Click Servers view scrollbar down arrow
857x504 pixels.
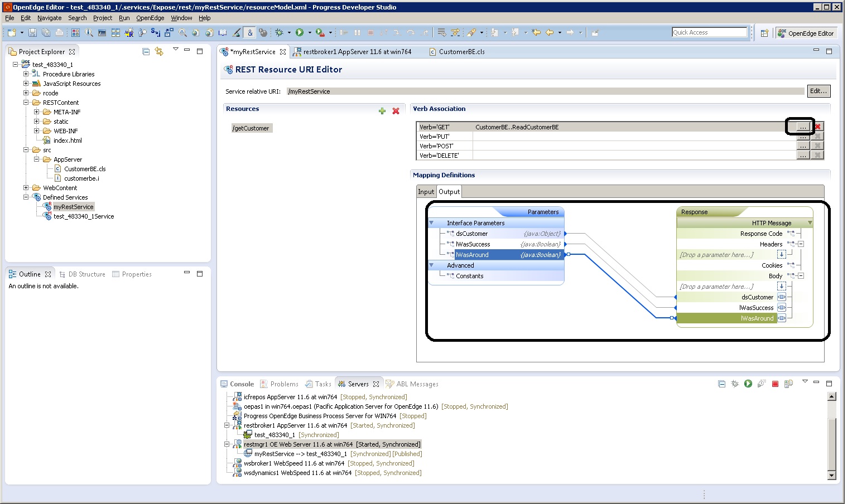pos(831,476)
